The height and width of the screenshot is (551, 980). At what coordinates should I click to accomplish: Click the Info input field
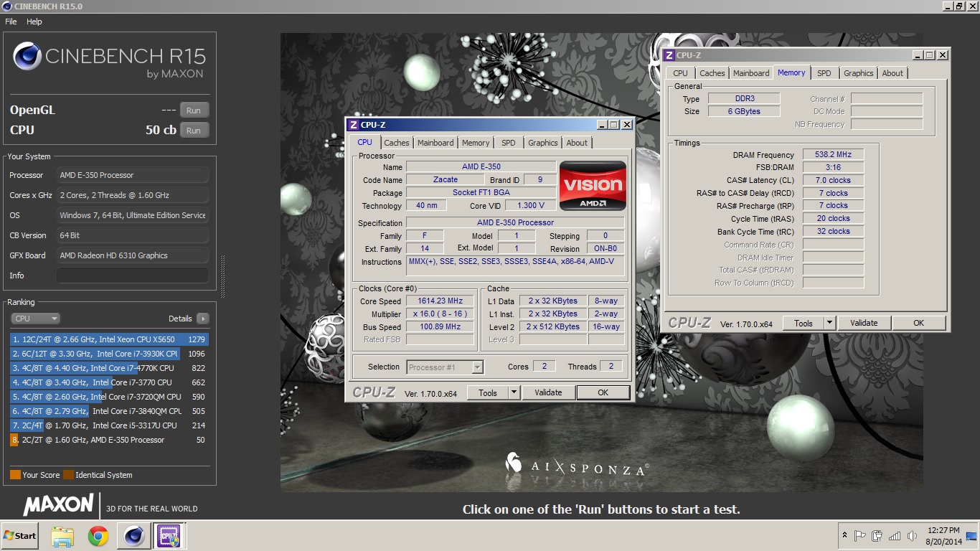coord(133,275)
